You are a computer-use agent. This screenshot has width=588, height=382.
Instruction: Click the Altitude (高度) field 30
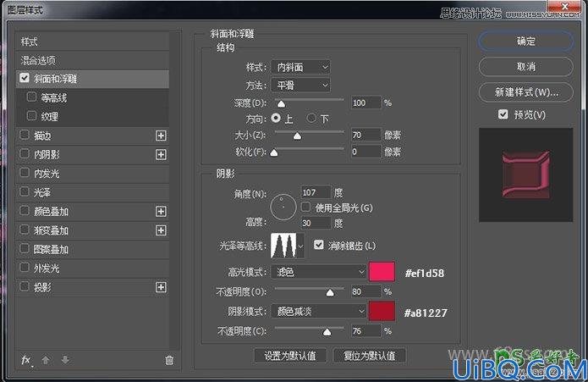316,223
